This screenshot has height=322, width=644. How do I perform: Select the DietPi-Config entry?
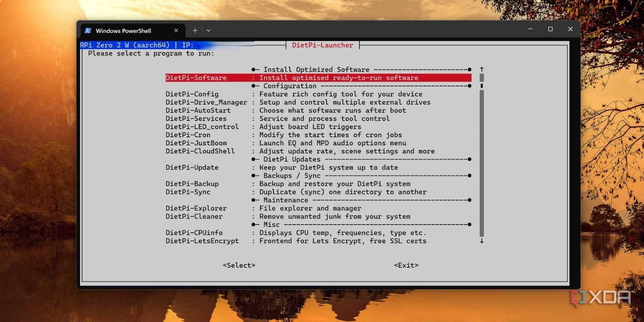tap(294, 94)
